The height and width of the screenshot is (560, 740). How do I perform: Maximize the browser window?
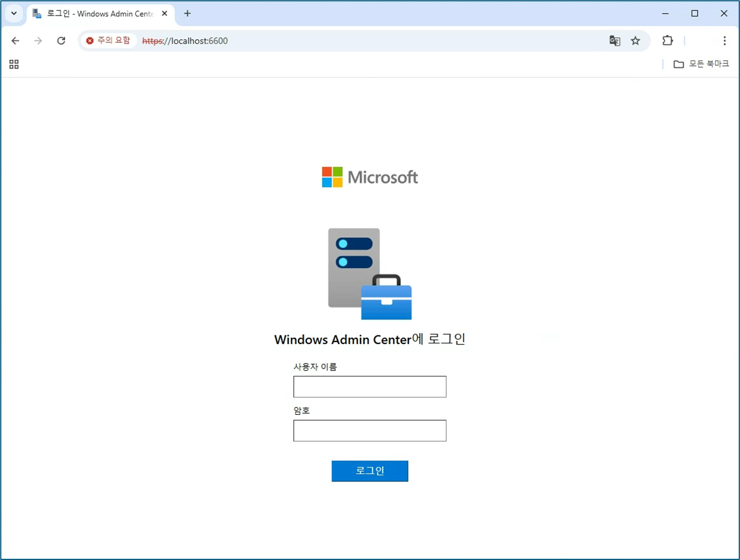point(695,13)
